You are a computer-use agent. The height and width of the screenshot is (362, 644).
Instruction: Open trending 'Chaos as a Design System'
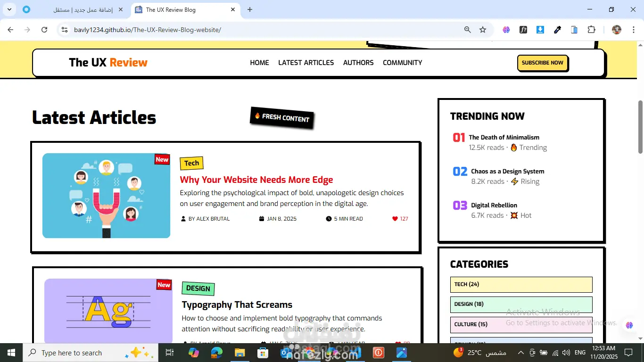(508, 171)
